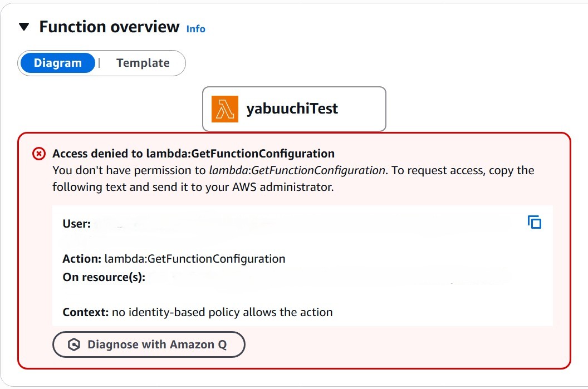Click the divider between Diagram and Template
Image resolution: width=588 pixels, height=389 pixels.
tap(99, 63)
